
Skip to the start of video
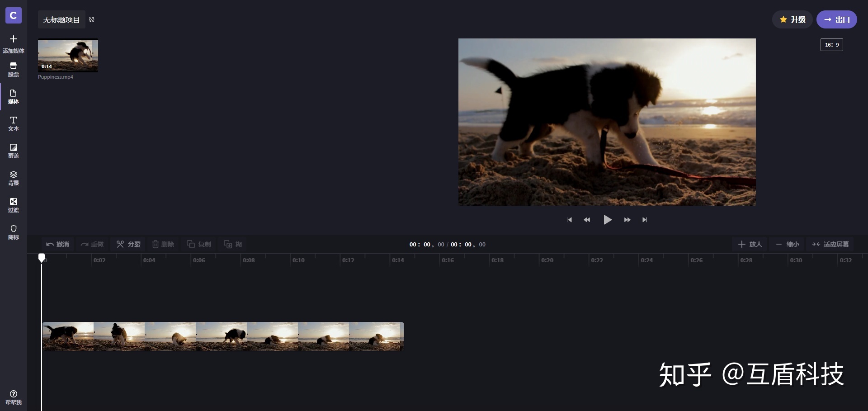[570, 220]
